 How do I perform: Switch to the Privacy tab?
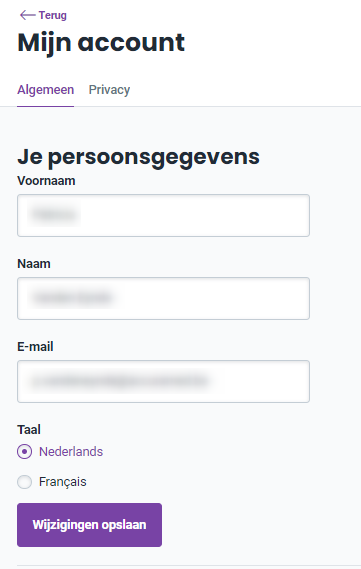(x=109, y=90)
